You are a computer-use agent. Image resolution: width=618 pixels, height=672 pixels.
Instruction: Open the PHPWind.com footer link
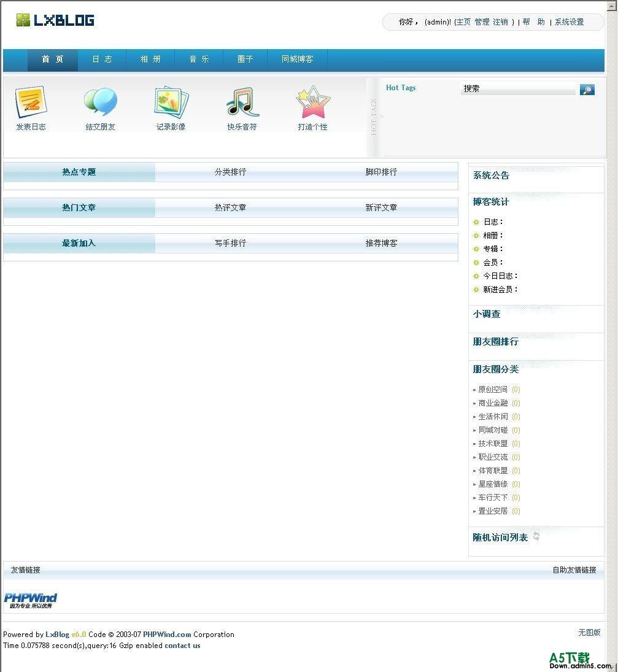coord(167,635)
